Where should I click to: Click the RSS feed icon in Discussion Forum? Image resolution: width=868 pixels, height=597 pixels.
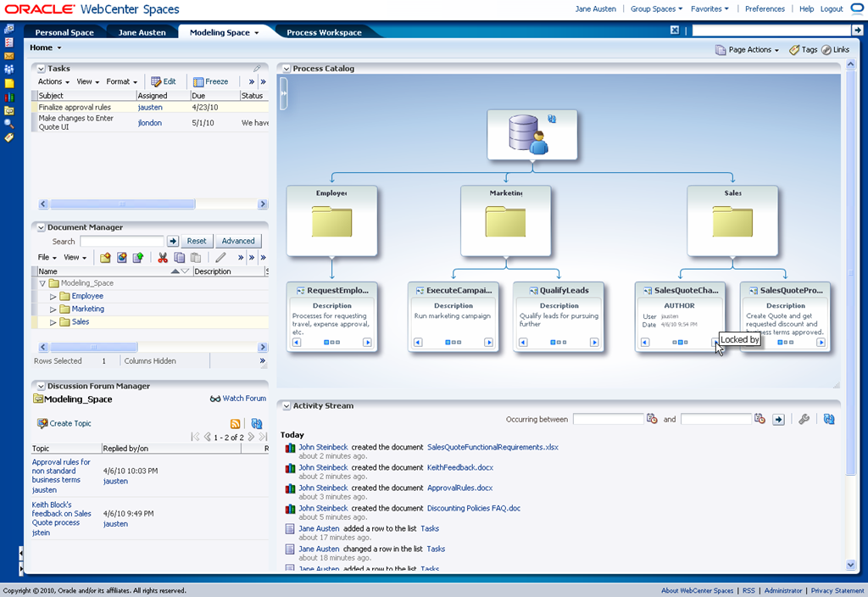(x=236, y=424)
